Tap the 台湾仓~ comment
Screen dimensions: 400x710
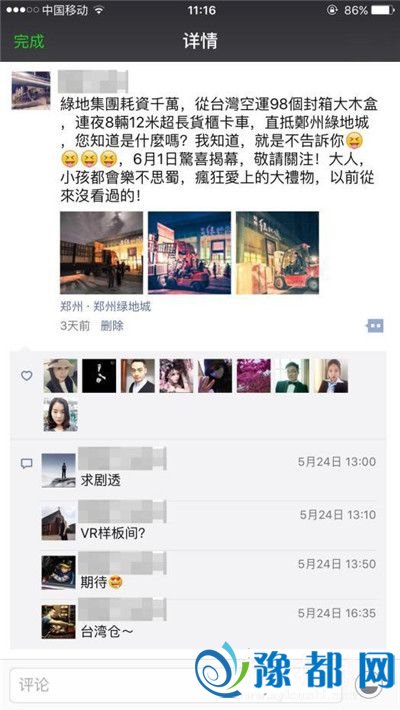(107, 631)
